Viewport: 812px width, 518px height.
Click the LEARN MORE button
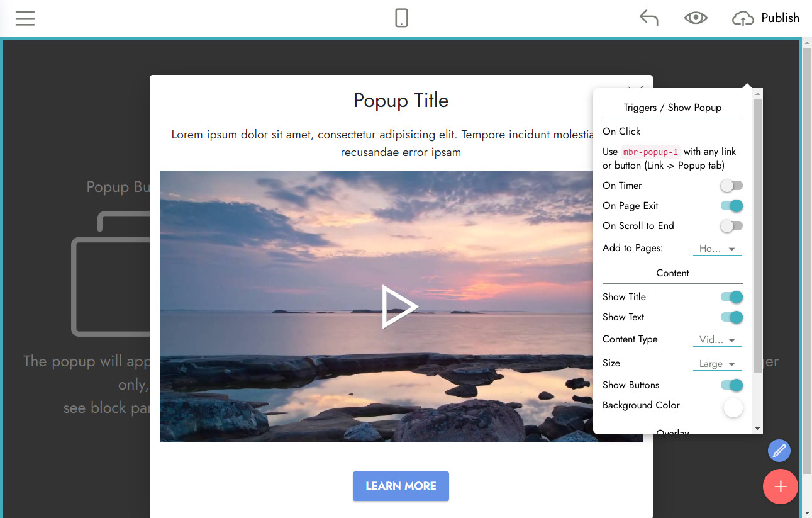click(401, 486)
